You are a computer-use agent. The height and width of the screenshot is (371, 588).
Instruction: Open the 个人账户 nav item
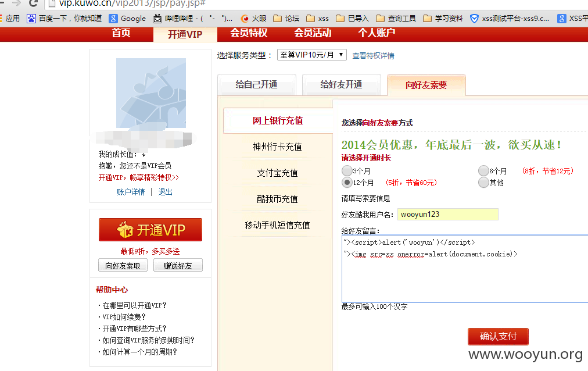point(376,33)
